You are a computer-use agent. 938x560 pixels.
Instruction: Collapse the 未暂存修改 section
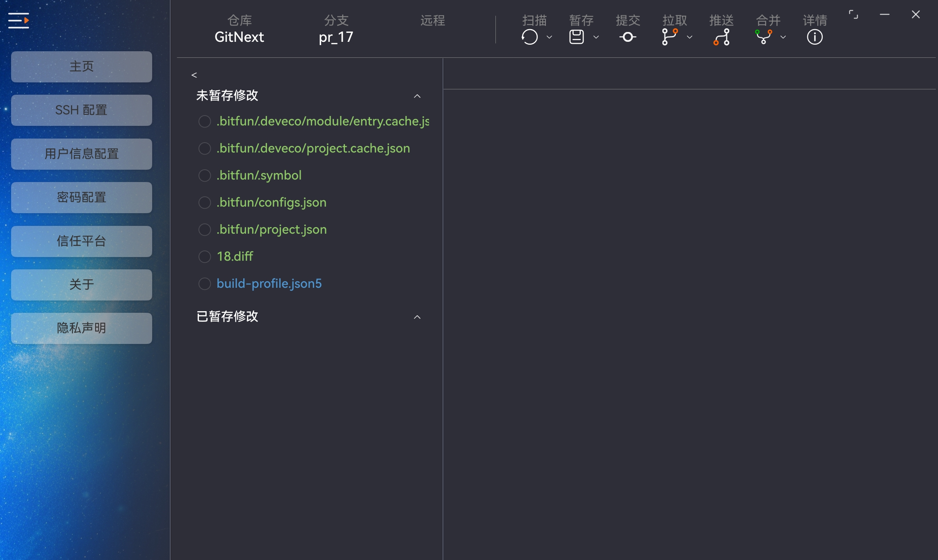click(418, 96)
